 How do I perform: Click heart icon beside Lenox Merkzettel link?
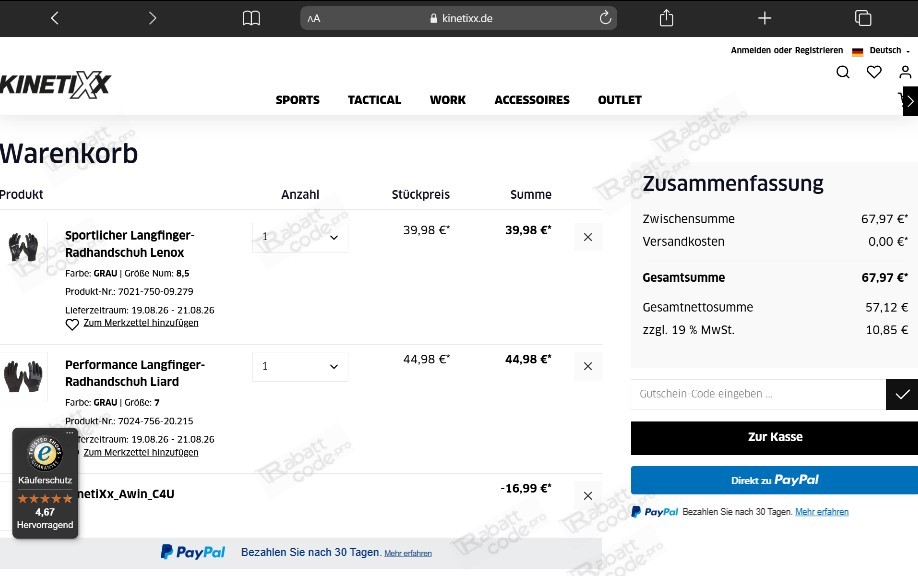tap(72, 324)
